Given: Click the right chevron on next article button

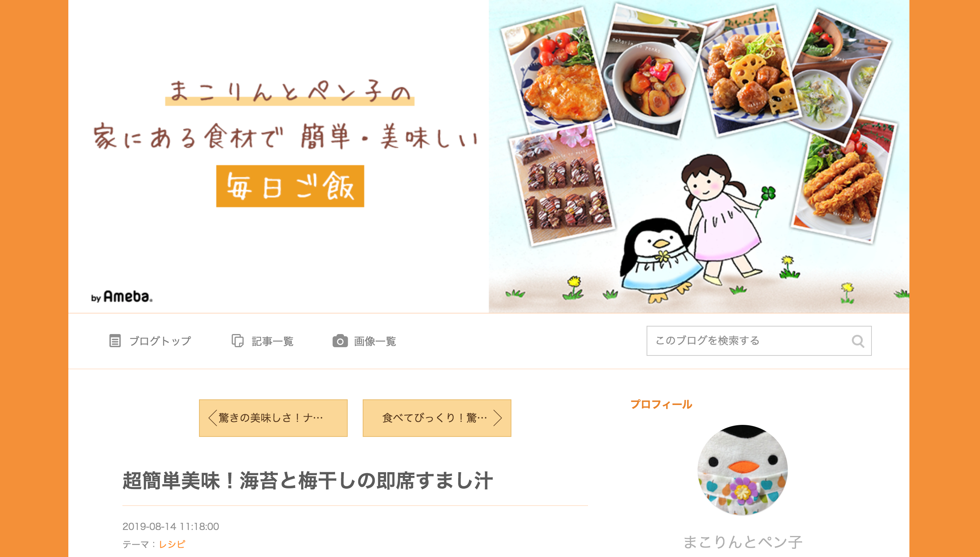Looking at the screenshot, I should (x=498, y=418).
